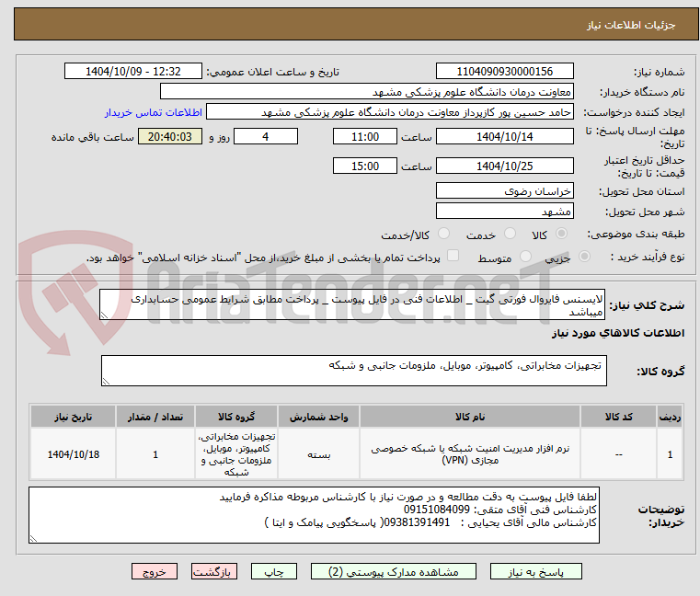This screenshot has width=700, height=596.
Task: Click the need date cell 1404/10/18
Action: (74, 454)
